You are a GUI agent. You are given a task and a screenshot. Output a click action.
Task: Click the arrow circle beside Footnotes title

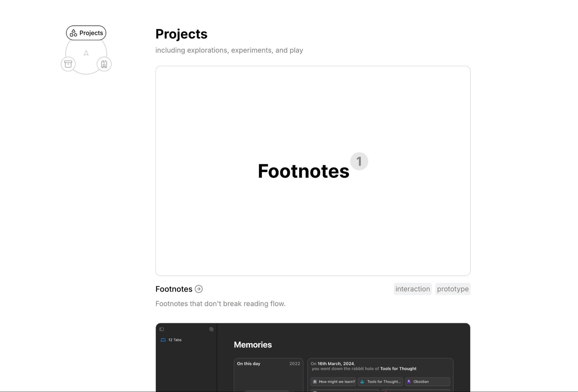click(x=199, y=289)
